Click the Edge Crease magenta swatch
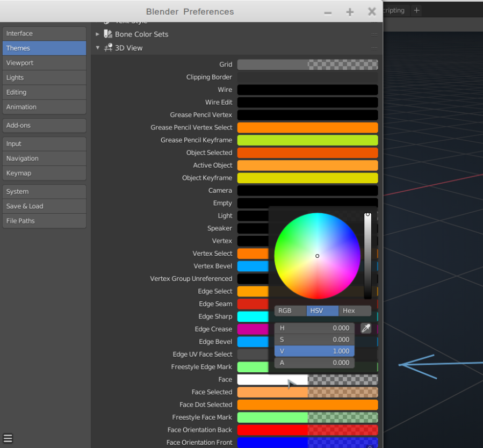This screenshot has width=483, height=448. (x=253, y=329)
